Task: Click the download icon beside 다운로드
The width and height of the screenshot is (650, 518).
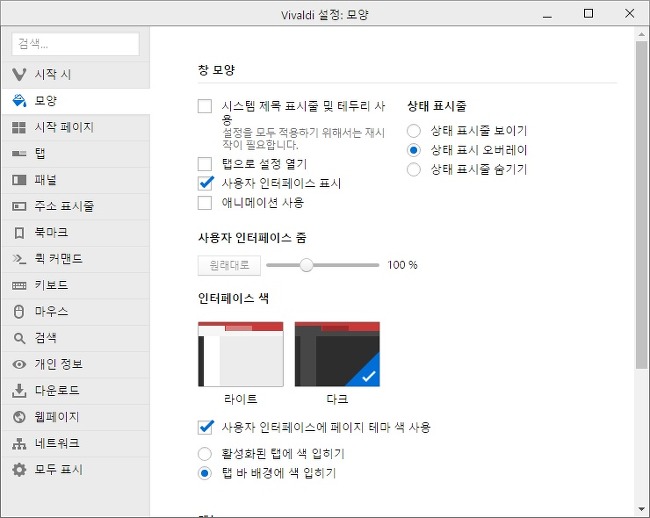Action: [19, 391]
